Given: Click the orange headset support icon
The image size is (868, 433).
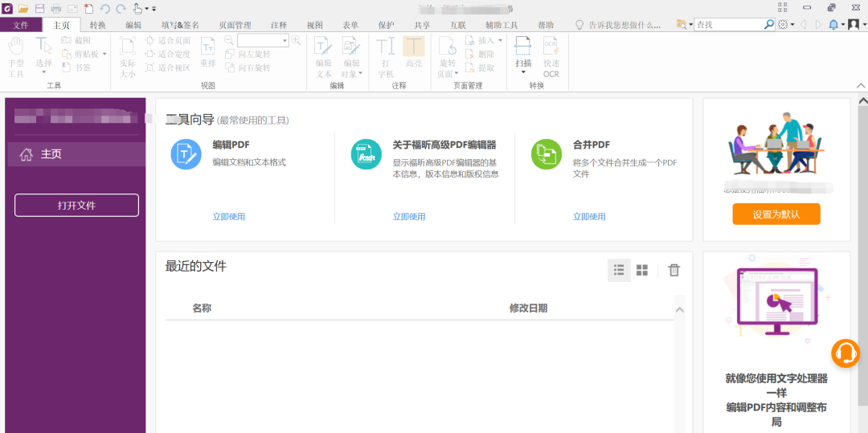Looking at the screenshot, I should pos(845,353).
